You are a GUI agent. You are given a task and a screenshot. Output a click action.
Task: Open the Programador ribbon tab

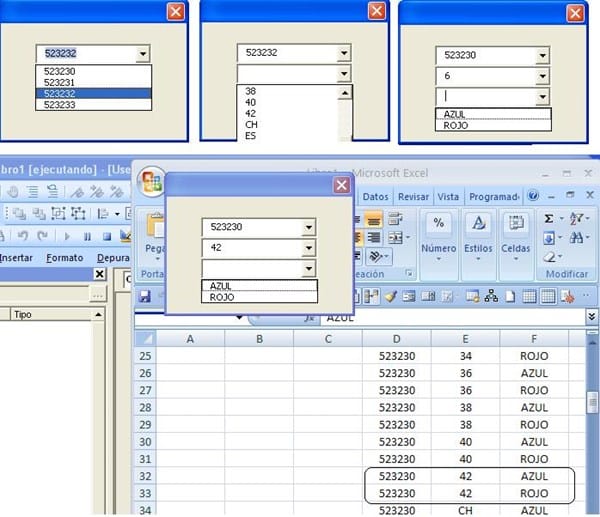(494, 197)
